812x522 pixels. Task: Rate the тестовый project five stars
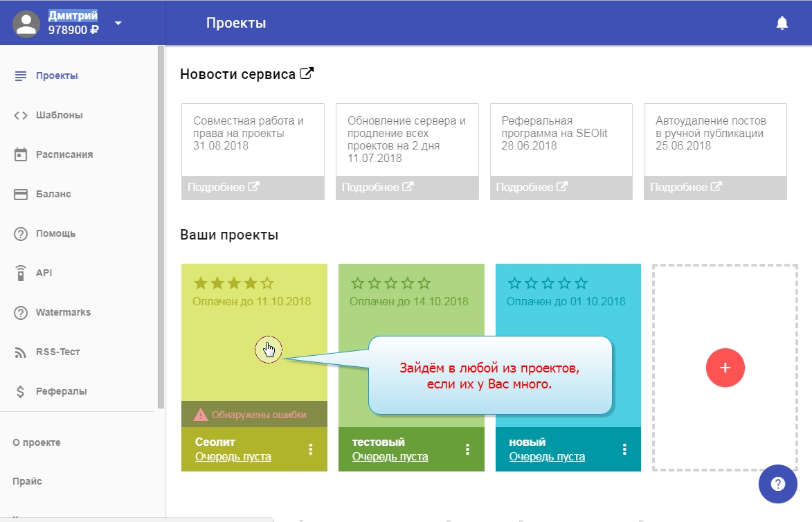tap(424, 283)
